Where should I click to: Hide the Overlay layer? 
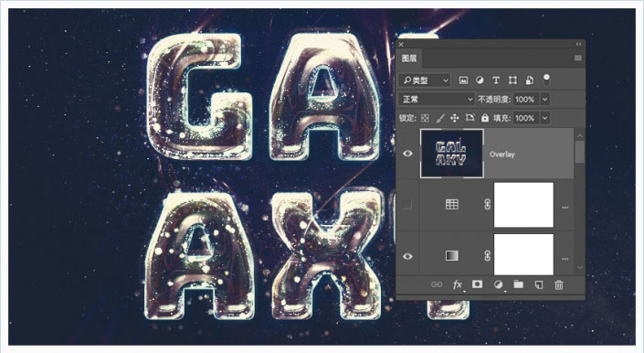(x=407, y=154)
